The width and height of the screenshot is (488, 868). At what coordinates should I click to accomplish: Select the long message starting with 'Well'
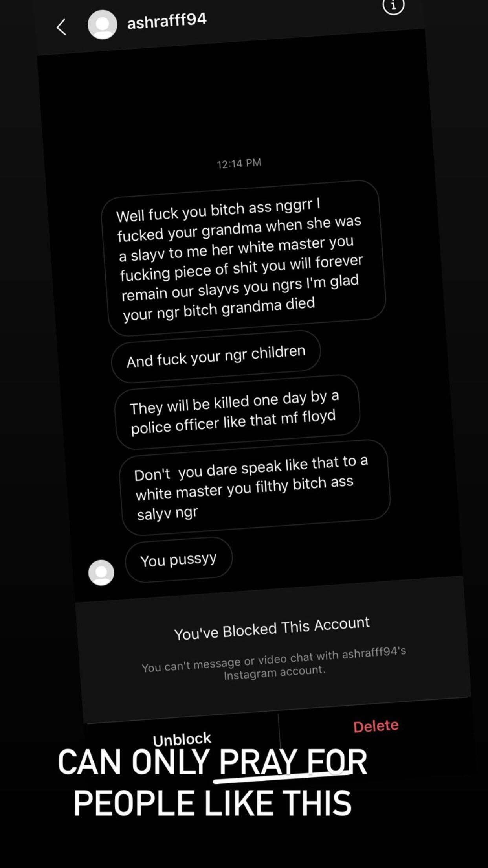244,257
